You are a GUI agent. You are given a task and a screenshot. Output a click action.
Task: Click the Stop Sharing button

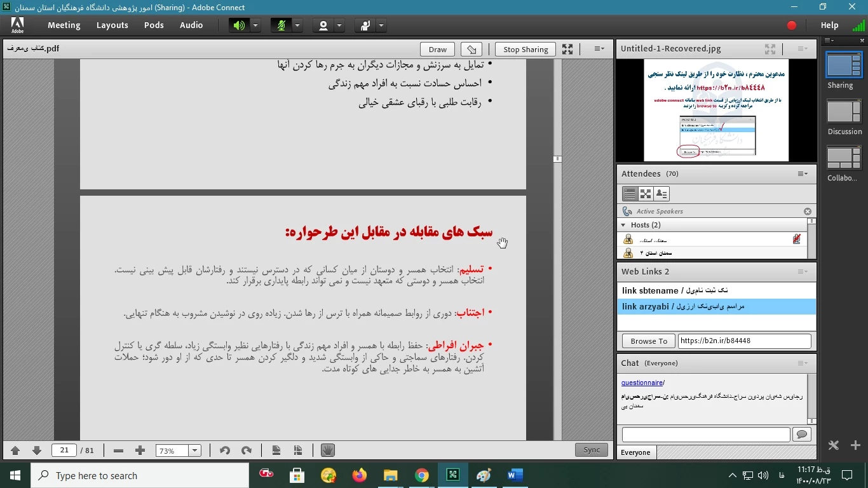pyautogui.click(x=525, y=50)
